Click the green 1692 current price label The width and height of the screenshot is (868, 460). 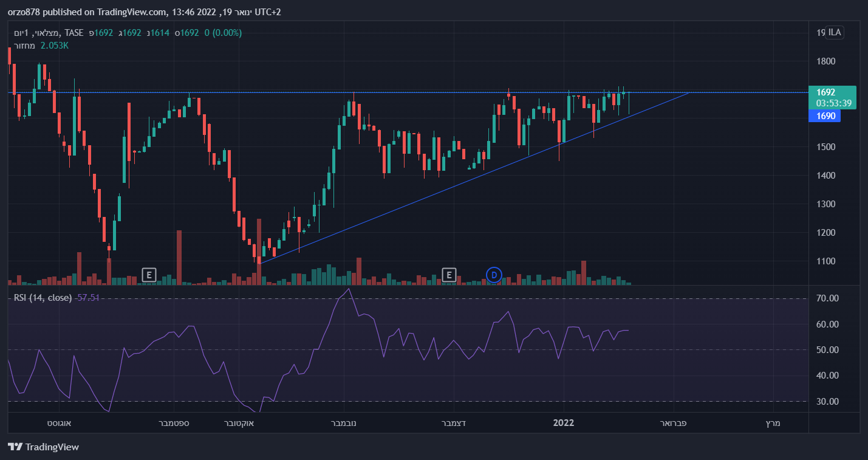pyautogui.click(x=833, y=97)
